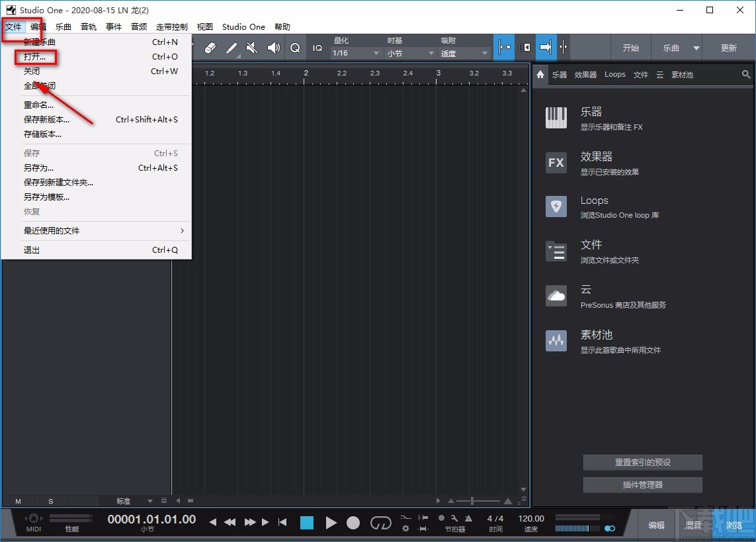Open the 帮助 help menu

[282, 26]
